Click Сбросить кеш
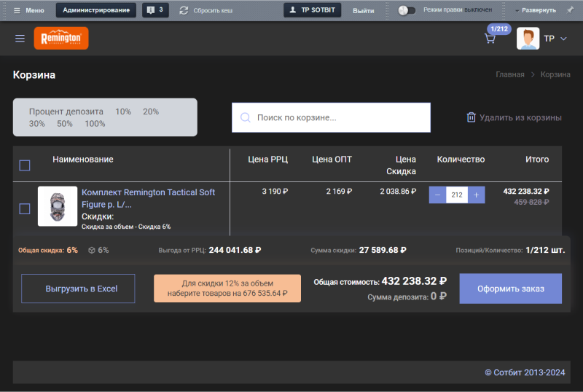 pos(213,10)
